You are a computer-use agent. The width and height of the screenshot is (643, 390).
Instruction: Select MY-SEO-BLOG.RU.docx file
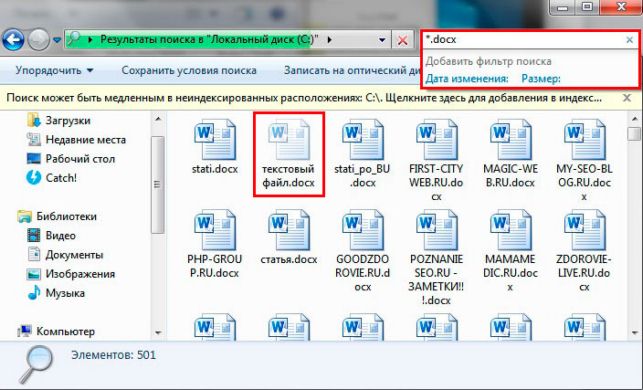[x=584, y=160]
